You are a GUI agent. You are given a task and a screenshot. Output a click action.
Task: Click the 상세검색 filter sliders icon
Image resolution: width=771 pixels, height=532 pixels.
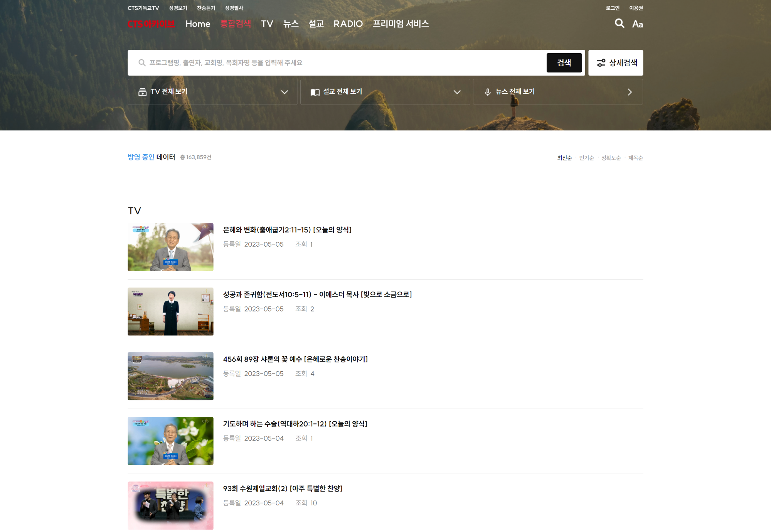point(601,63)
